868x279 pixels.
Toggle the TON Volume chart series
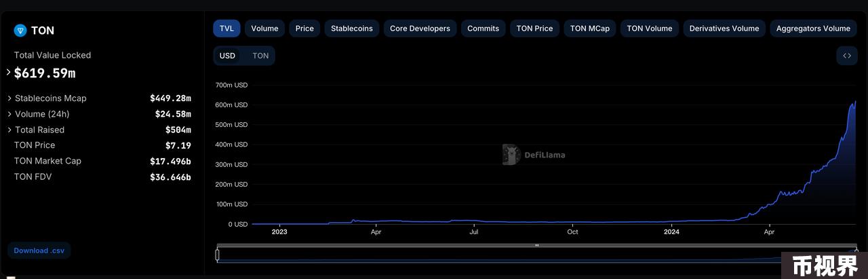click(x=650, y=29)
